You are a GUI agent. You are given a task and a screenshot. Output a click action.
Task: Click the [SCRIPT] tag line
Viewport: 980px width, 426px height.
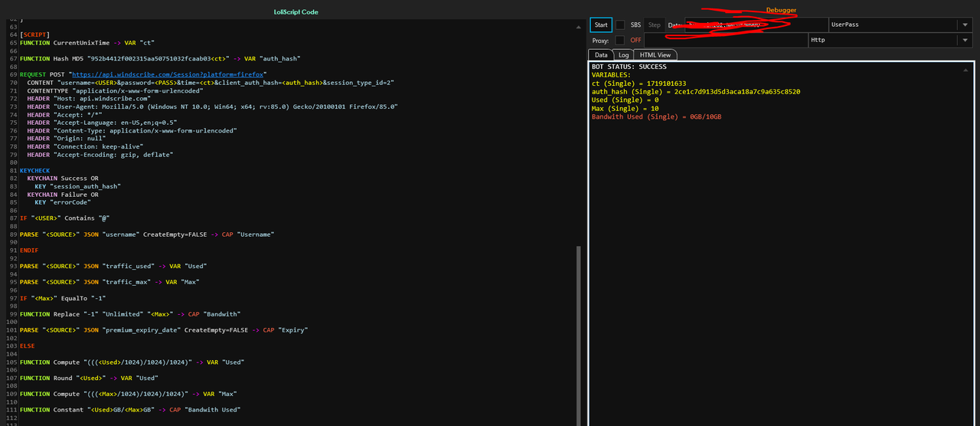tap(35, 34)
